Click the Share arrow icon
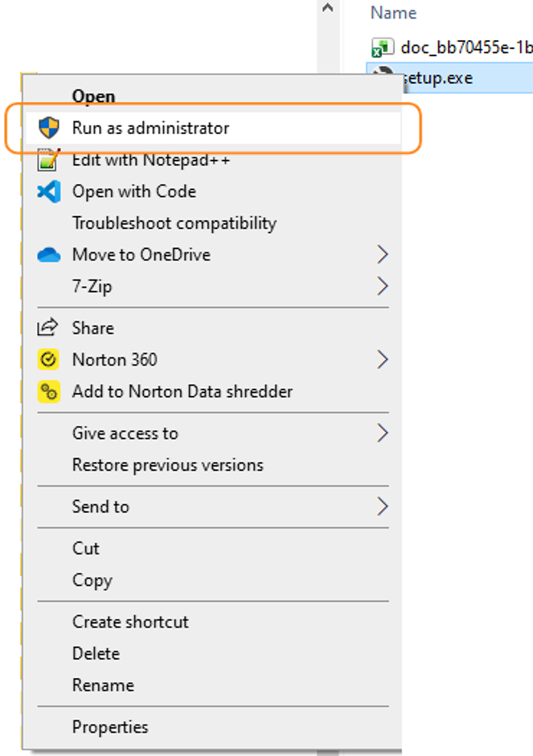 point(48,328)
